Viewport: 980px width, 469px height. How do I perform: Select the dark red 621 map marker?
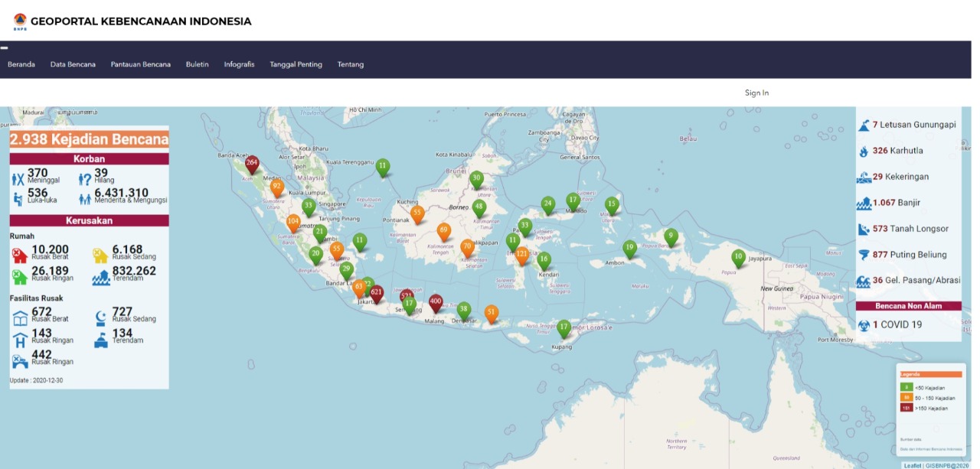click(x=376, y=293)
